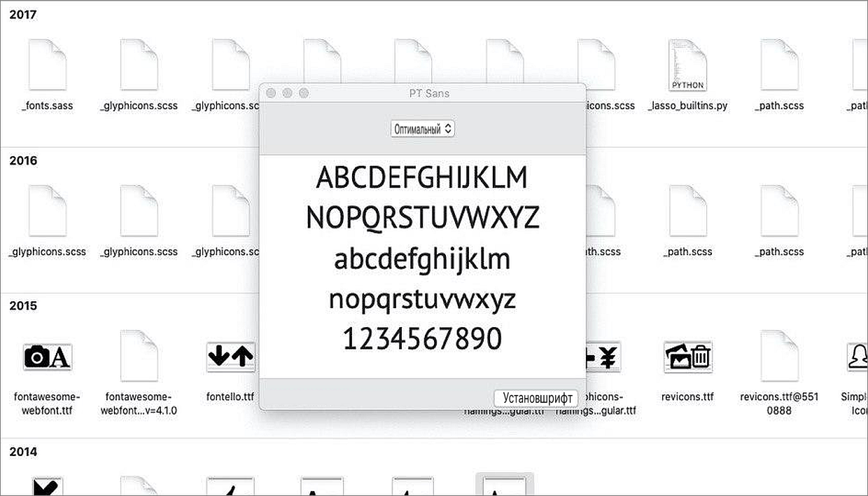This screenshot has height=496, width=868.
Task: Click the NOPQRSTUVWXYZ uppercase preview line
Action: [423, 218]
